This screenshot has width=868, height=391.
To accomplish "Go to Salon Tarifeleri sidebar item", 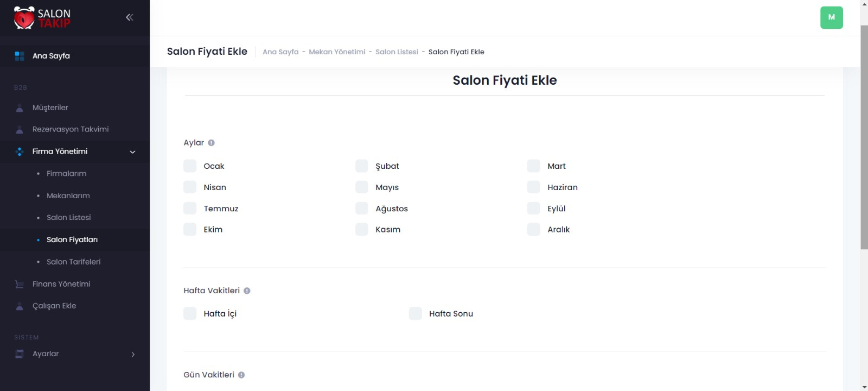I will [x=73, y=262].
